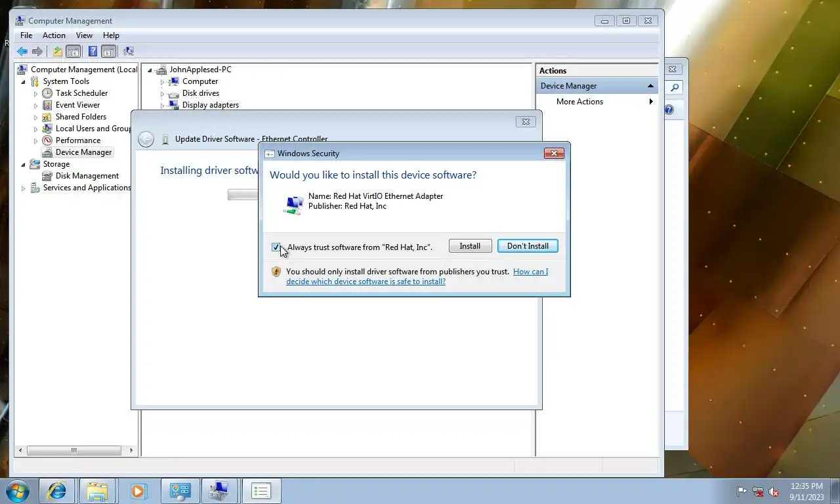
Task: Collapse the Device Manager actions section
Action: click(650, 86)
